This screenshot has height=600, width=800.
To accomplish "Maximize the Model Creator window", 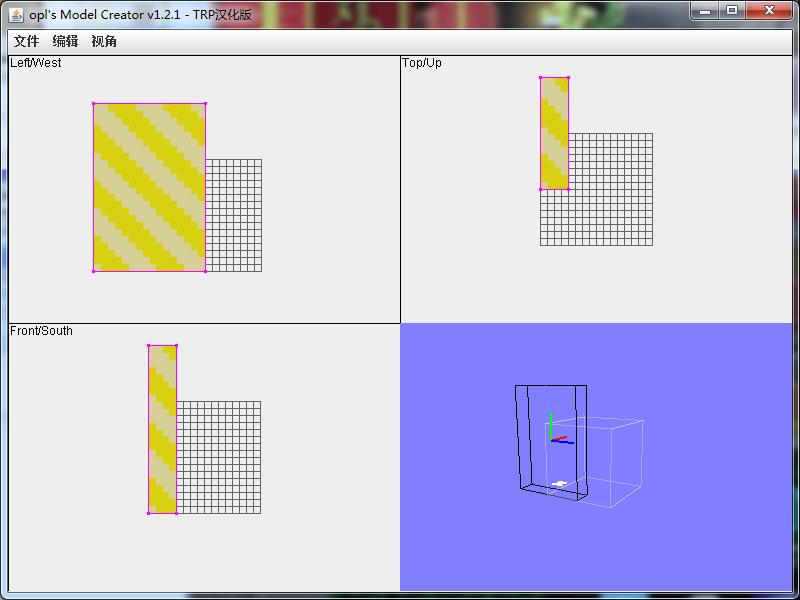I will pyautogui.click(x=733, y=10).
